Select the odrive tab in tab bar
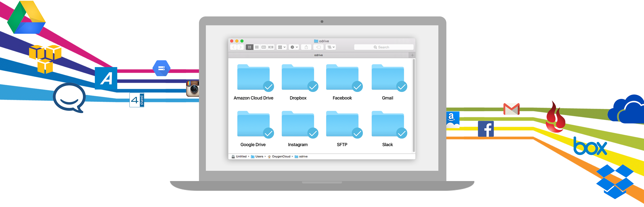Viewport: 644px width, 207px height. coord(318,55)
